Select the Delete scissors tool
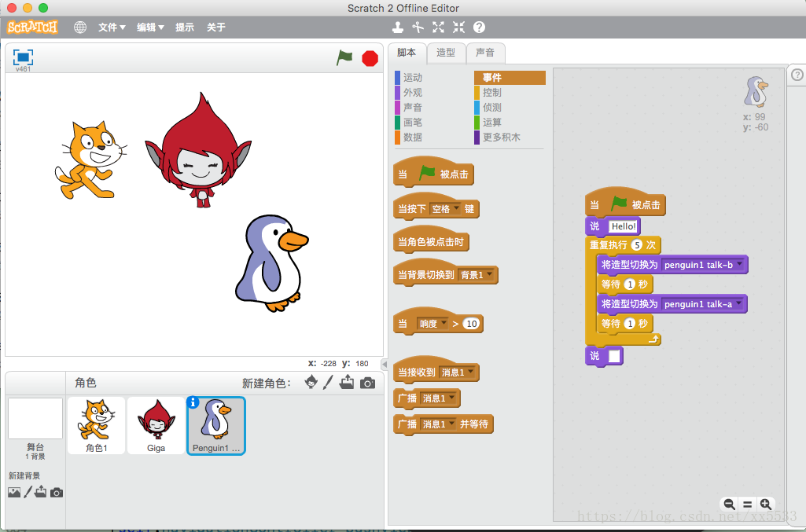 [x=418, y=28]
